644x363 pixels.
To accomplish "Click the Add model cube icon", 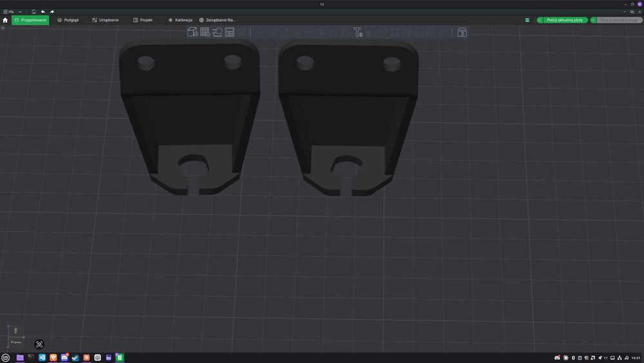I will 193,32.
